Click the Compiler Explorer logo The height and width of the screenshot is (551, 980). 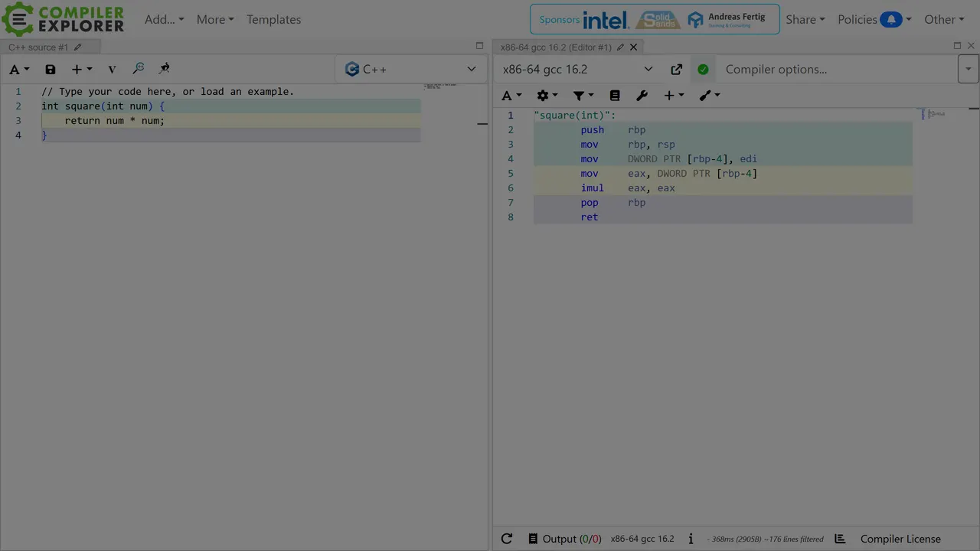tap(63, 19)
